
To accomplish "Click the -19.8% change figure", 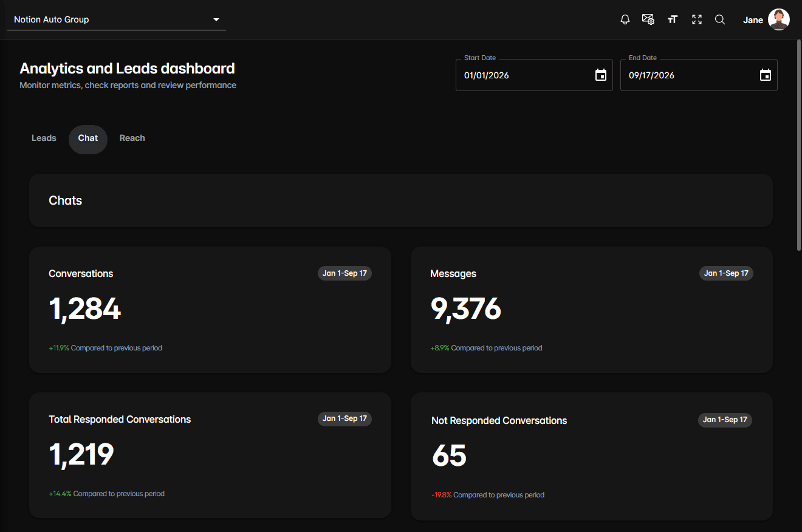I will point(442,495).
